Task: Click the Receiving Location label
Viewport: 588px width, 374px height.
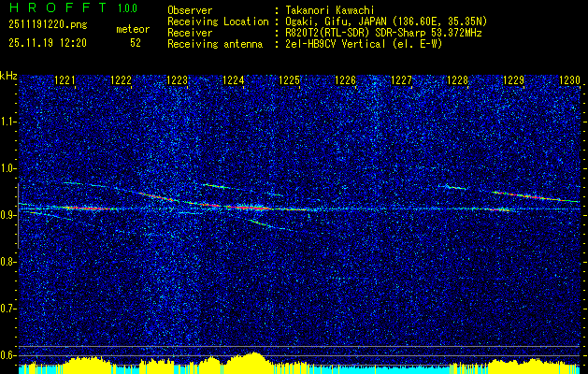Action: 218,22
